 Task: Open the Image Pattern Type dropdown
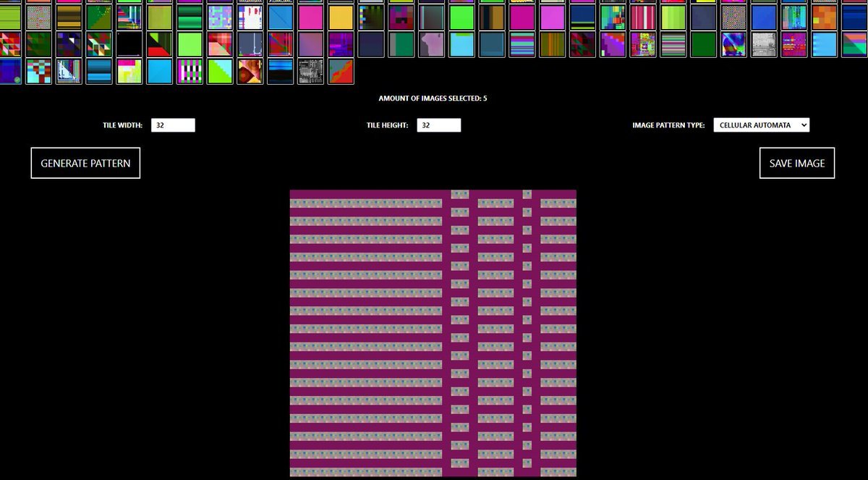(x=761, y=125)
